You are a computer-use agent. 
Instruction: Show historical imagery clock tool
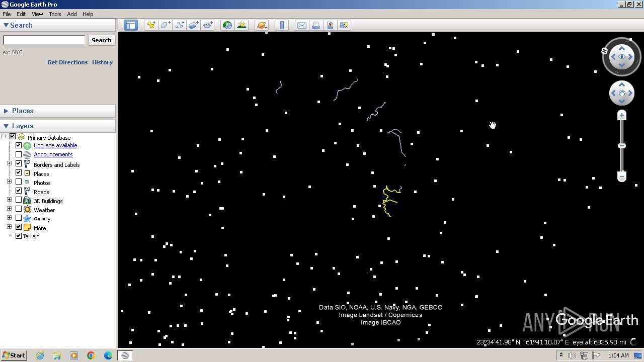tap(227, 25)
